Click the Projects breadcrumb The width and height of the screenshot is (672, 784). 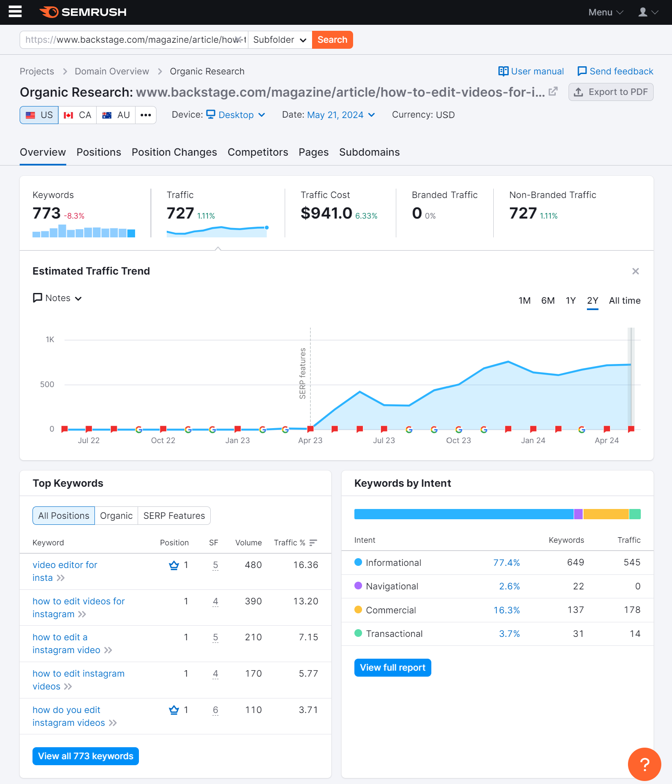37,71
